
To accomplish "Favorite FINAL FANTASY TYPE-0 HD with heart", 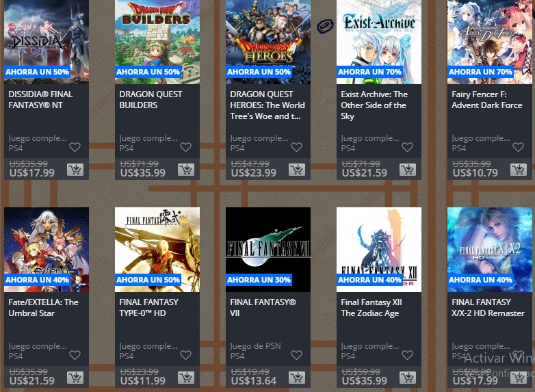I will click(185, 355).
